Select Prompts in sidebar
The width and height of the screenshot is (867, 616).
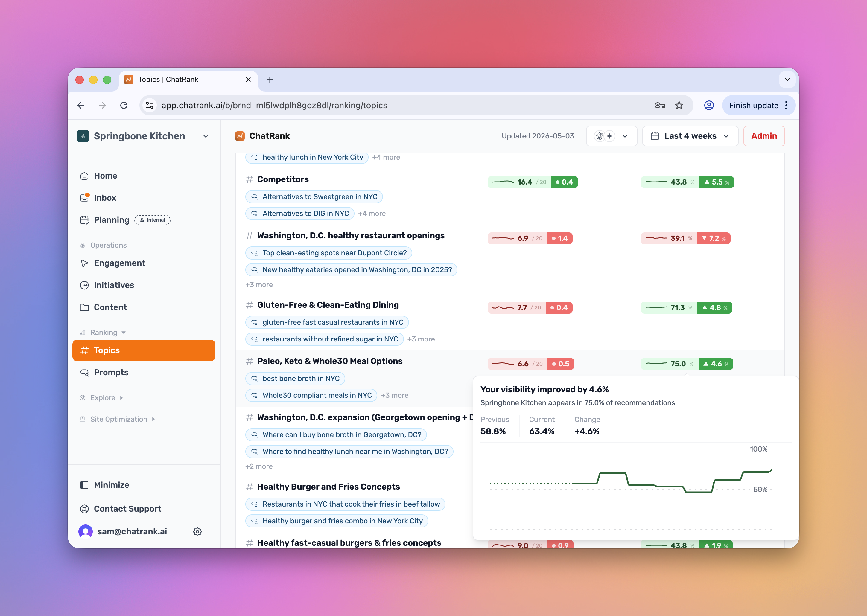(144, 372)
